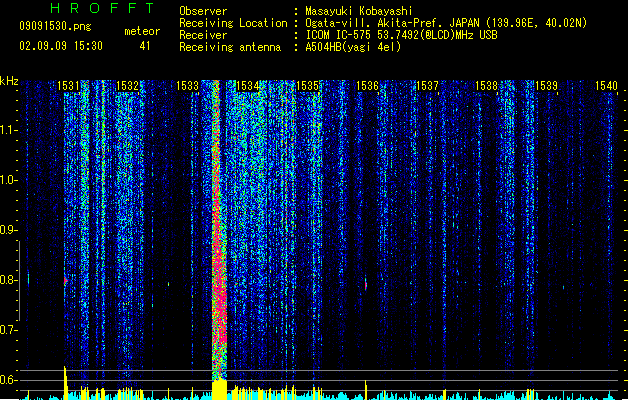Click the 1539 time marker
The image size is (629, 400).
[x=546, y=86]
